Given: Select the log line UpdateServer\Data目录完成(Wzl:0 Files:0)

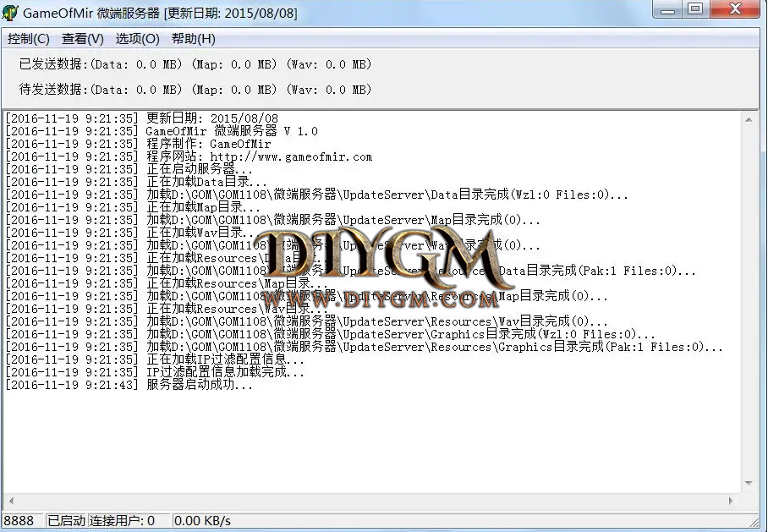Looking at the screenshot, I should [316, 195].
